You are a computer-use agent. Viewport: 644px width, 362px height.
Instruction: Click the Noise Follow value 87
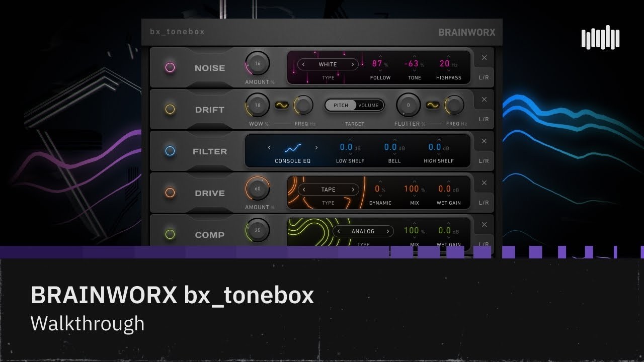click(377, 64)
